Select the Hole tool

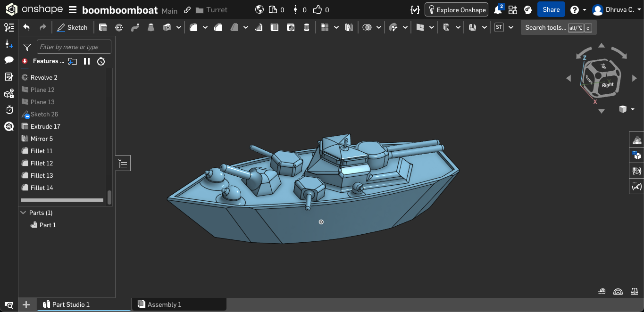291,28
